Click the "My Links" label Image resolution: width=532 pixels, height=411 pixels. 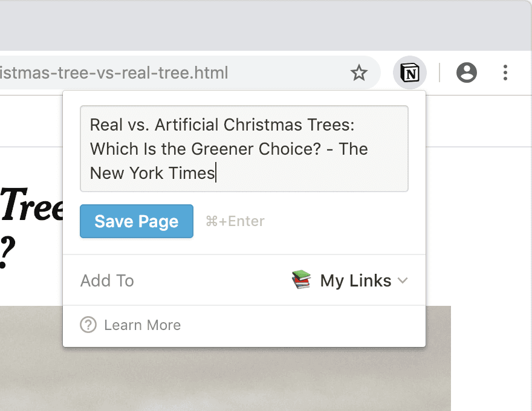pos(355,280)
